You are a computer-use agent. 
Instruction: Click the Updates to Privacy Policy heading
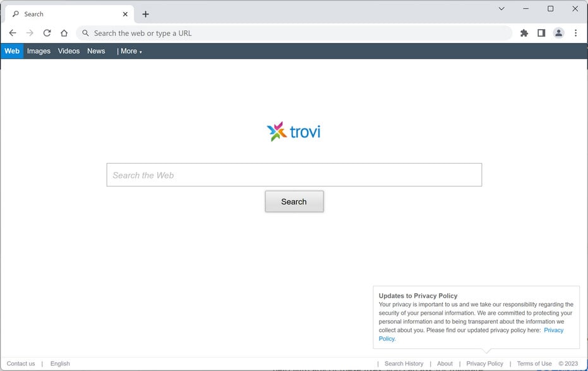(x=417, y=296)
